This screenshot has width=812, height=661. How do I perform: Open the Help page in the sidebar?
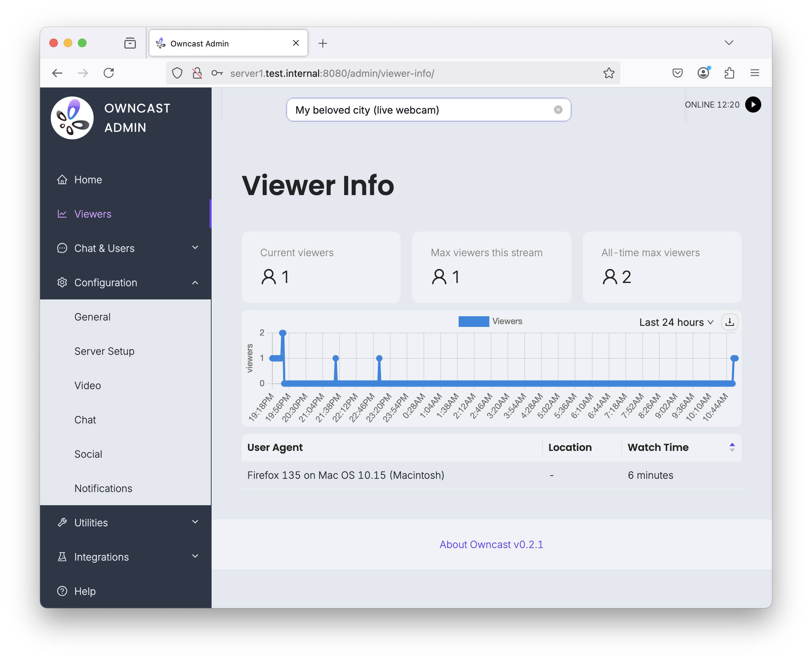[x=85, y=591]
